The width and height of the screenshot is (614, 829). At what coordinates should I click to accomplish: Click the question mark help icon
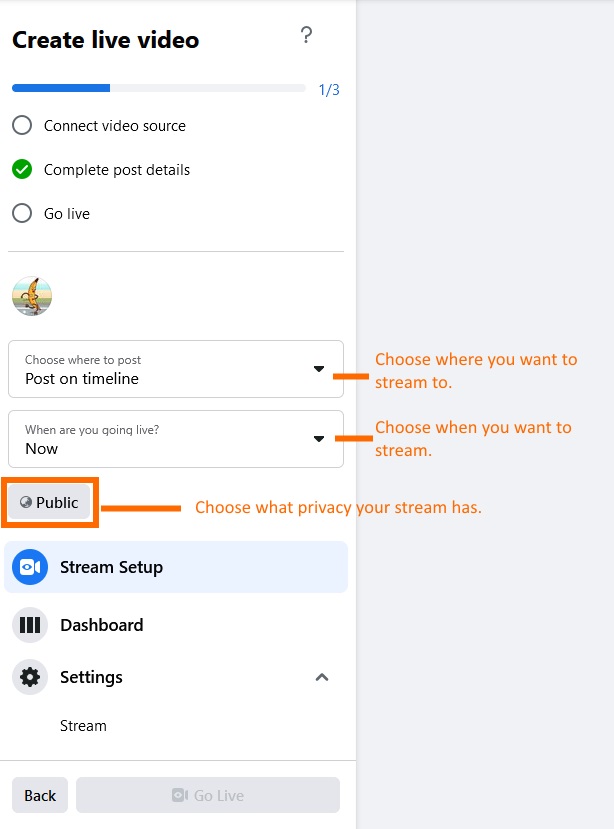307,36
